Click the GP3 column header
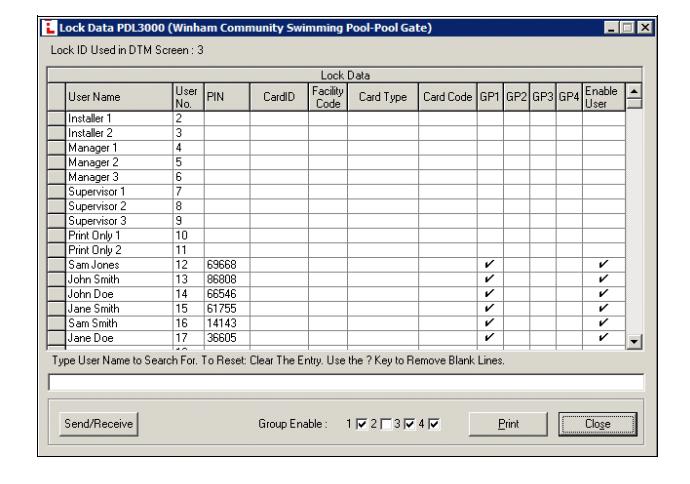 click(x=543, y=97)
